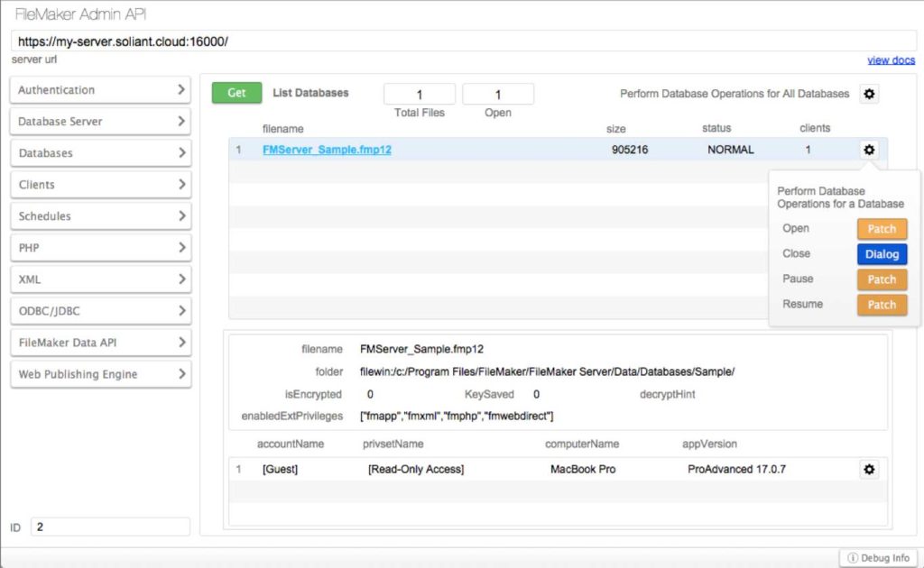924x568 pixels.
Task: Click the green Get button
Action: pyautogui.click(x=236, y=93)
